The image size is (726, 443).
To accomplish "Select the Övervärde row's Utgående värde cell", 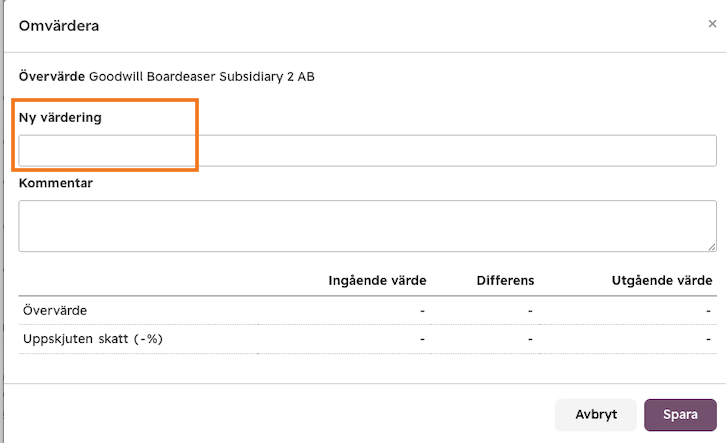I will point(708,310).
